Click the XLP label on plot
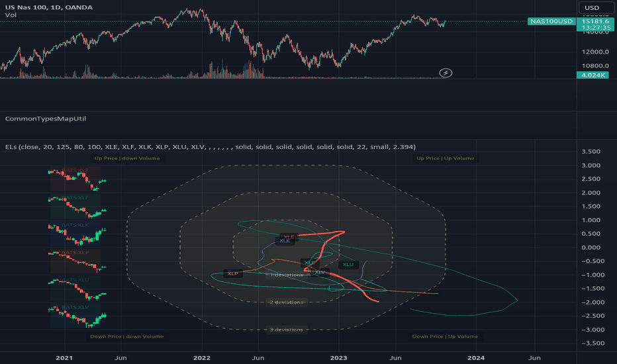 233,273
